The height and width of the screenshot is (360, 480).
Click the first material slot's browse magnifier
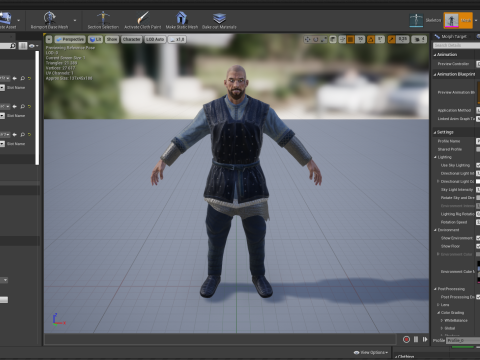[x=22, y=78]
